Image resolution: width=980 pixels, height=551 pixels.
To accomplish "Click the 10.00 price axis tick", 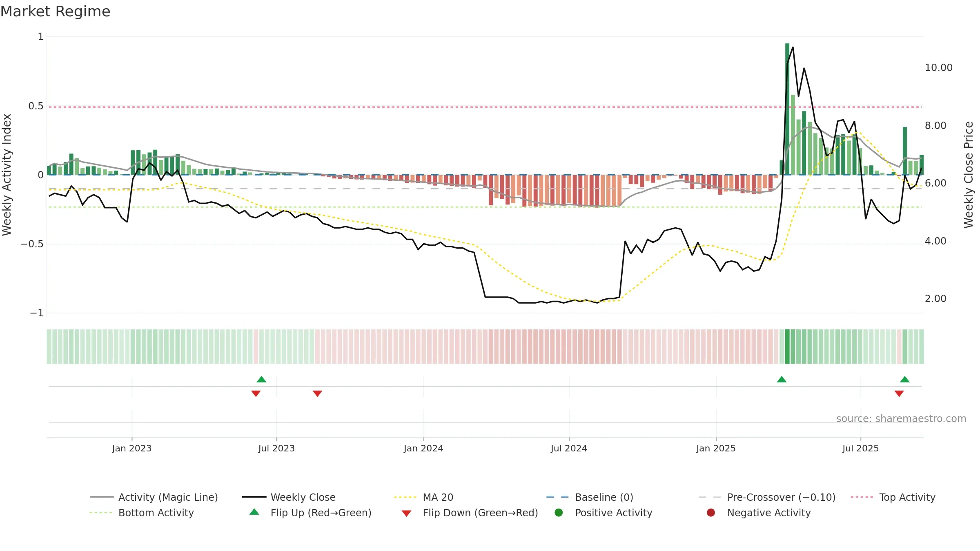I will click(x=938, y=68).
